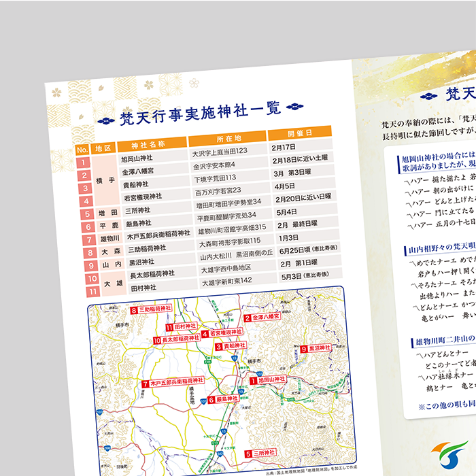Select table cell 金澤八幡宮 under shrine names
The image size is (476, 476).
[138, 172]
